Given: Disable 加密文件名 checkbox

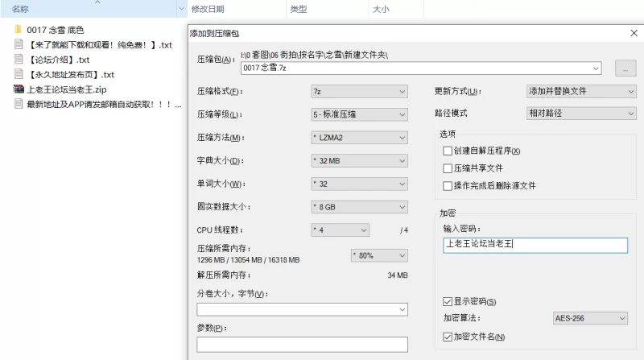Looking at the screenshot, I should coord(448,336).
